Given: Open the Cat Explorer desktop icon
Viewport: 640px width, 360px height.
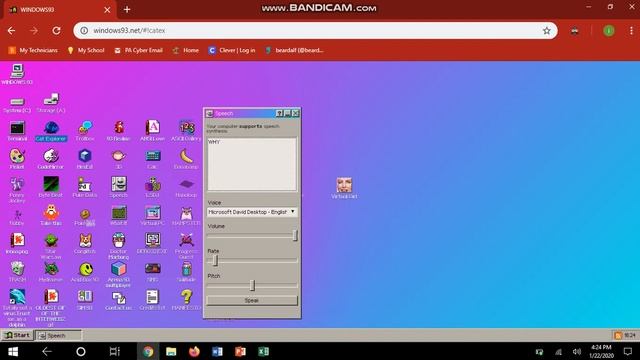Looking at the screenshot, I should point(51,131).
